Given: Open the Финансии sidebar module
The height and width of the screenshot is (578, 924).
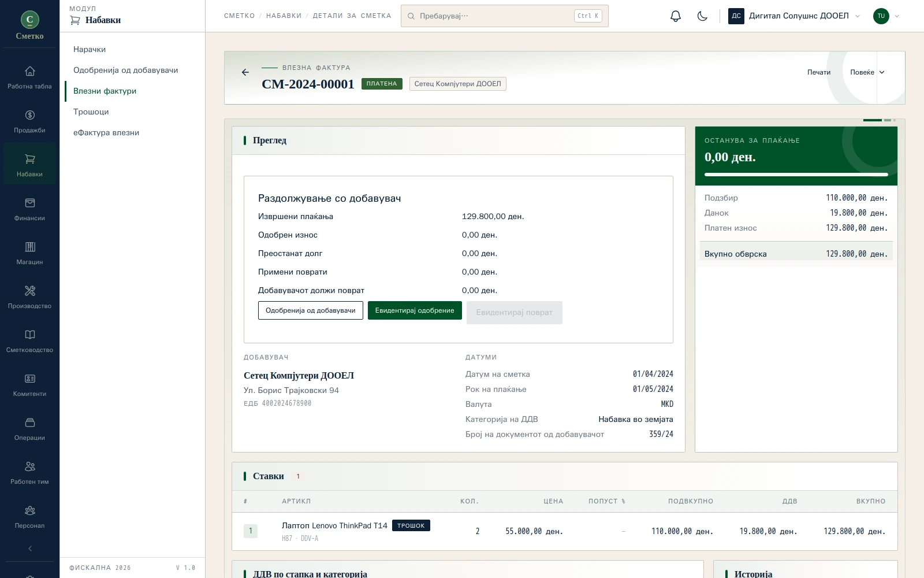Looking at the screenshot, I should tap(29, 209).
